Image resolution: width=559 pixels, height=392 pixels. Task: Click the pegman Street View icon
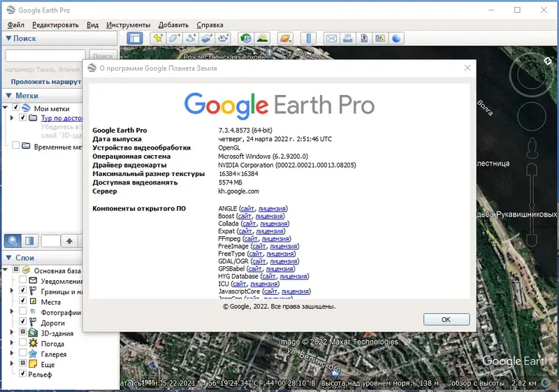tap(532, 147)
